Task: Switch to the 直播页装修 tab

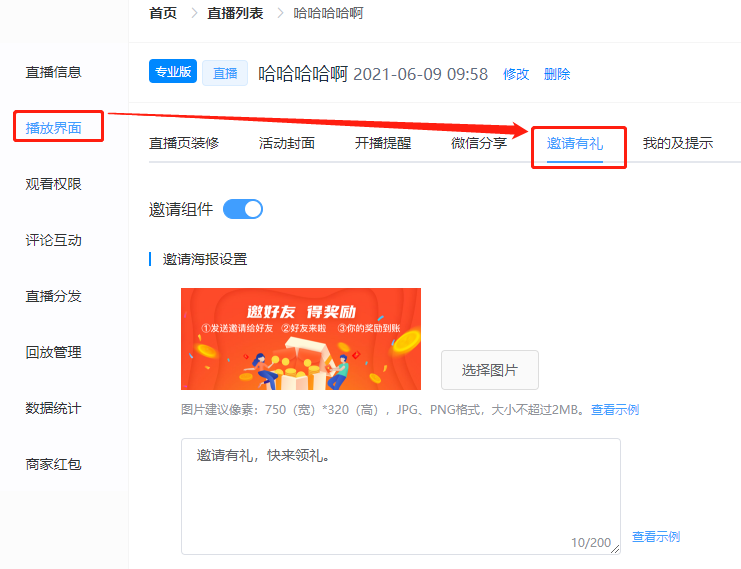Action: [x=184, y=143]
